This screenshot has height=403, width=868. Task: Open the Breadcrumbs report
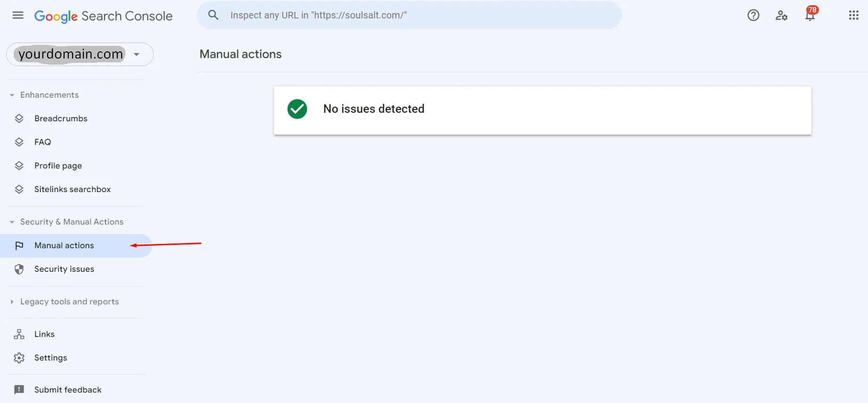pyautogui.click(x=61, y=118)
